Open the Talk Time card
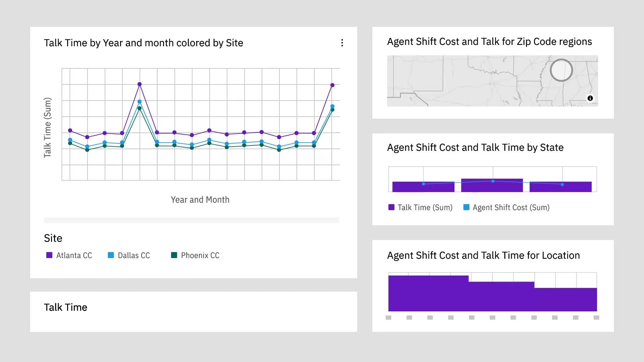 (194, 312)
